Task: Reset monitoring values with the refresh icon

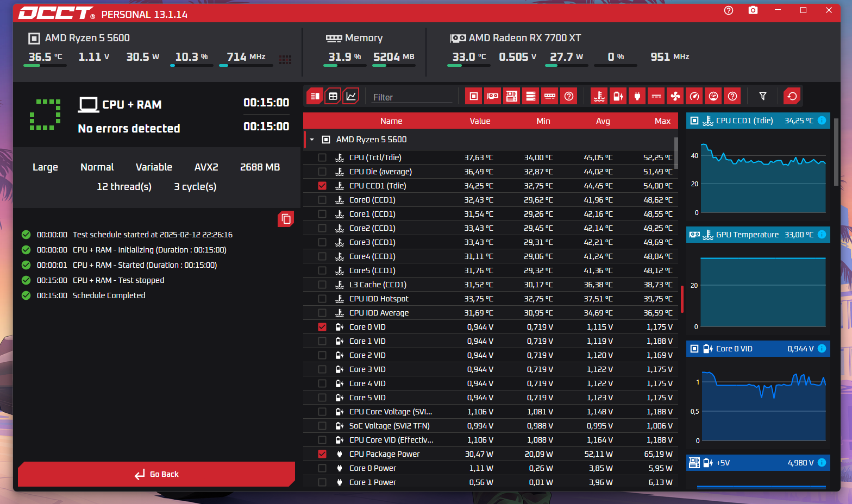Action: coord(792,96)
